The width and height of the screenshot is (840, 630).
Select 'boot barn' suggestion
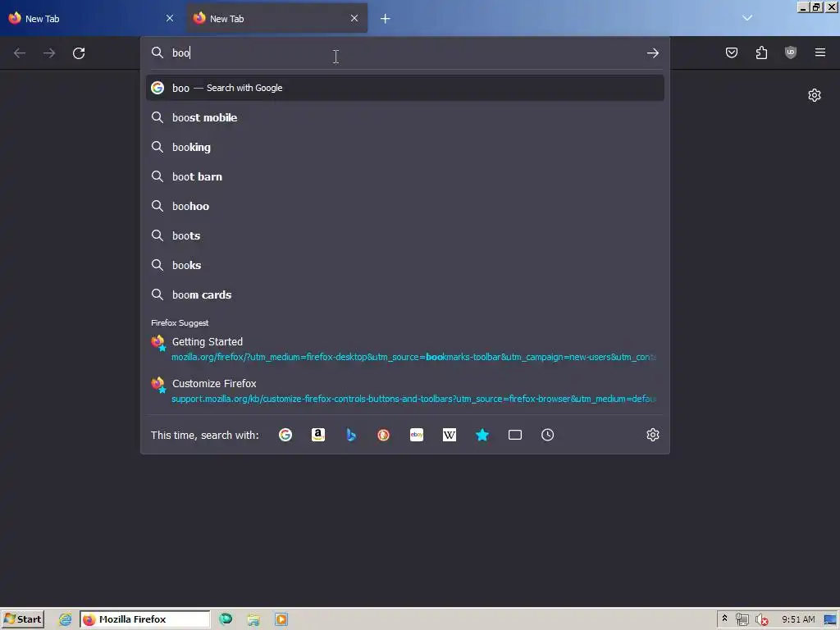405,176
